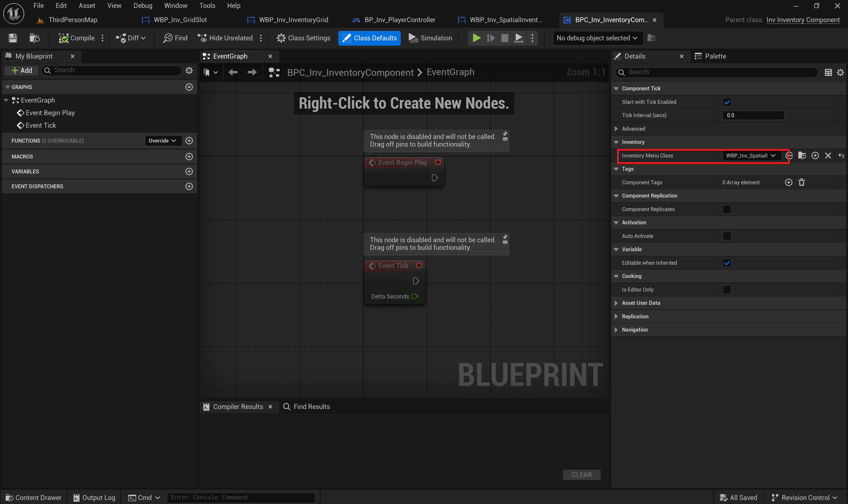The height and width of the screenshot is (504, 848).
Task: Open the debug object selection dropdown
Action: [597, 38]
